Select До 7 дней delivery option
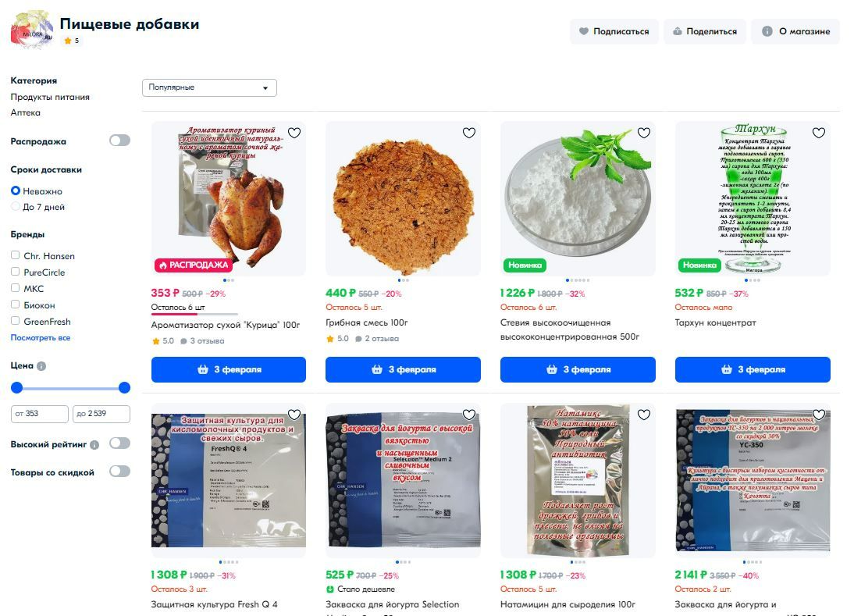Screen dimensions: 854x616 tap(16, 207)
